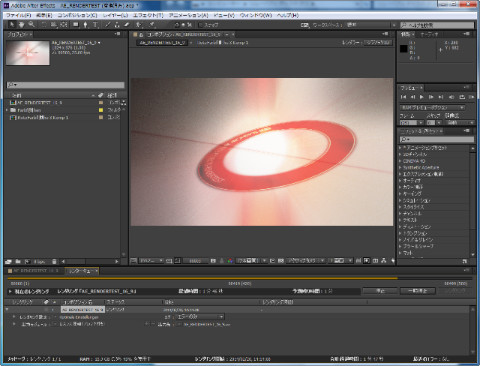Click the output file name link
This screenshot has height=366, width=480.
pos(207,324)
